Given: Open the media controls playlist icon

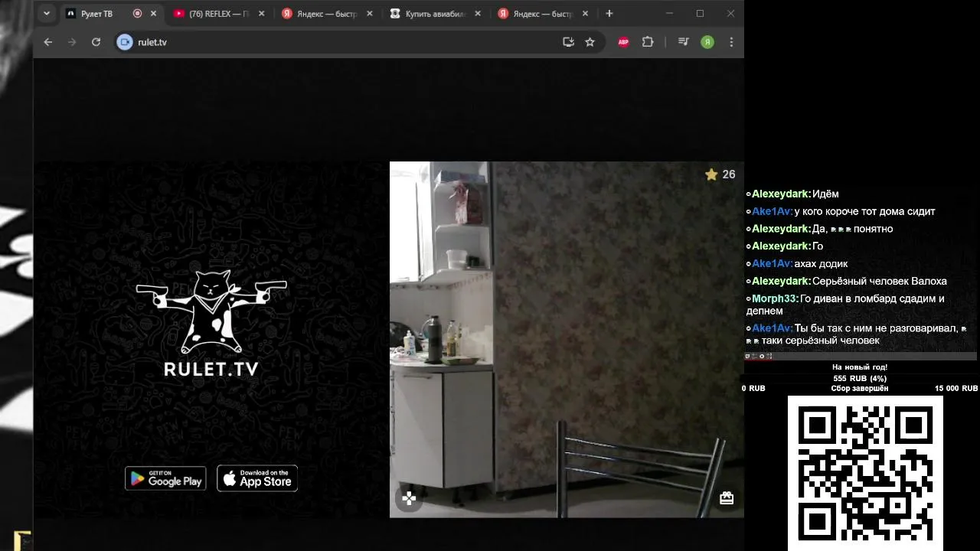Looking at the screenshot, I should point(684,42).
